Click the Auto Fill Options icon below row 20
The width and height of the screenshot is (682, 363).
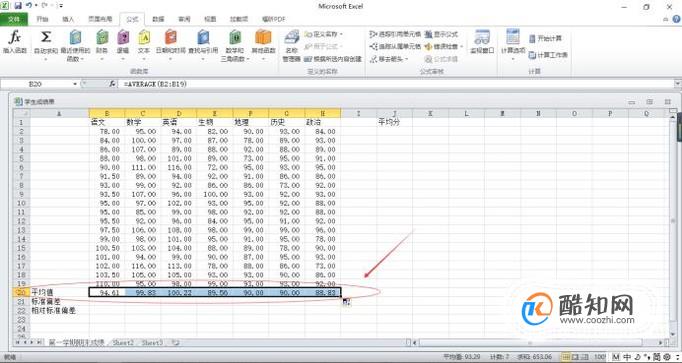click(346, 302)
